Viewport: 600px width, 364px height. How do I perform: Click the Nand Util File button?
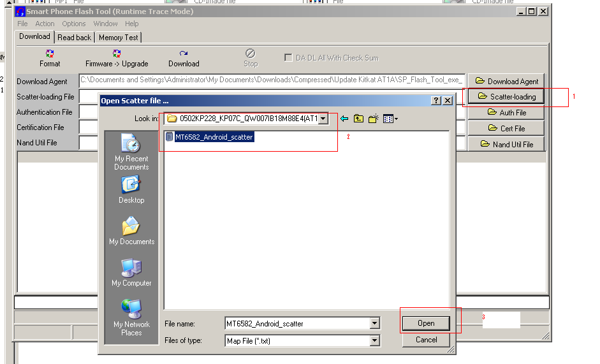click(506, 144)
